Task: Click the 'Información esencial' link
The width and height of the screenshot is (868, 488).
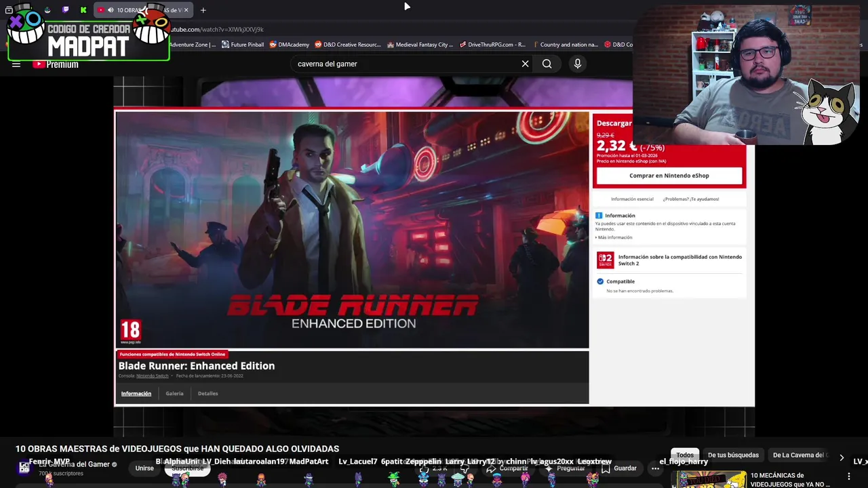Action: click(632, 199)
